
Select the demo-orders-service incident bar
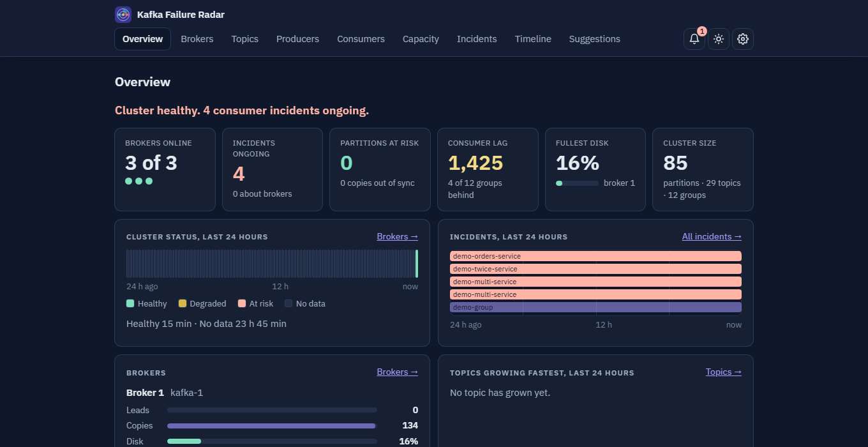click(x=595, y=256)
